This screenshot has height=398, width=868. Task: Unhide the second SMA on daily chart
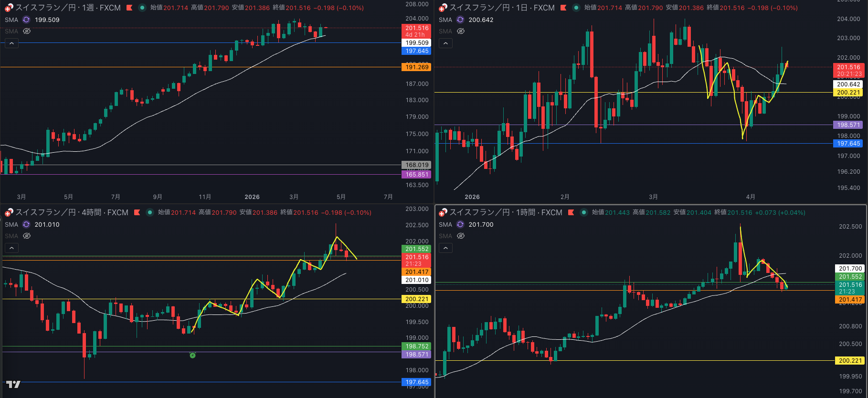pos(461,31)
